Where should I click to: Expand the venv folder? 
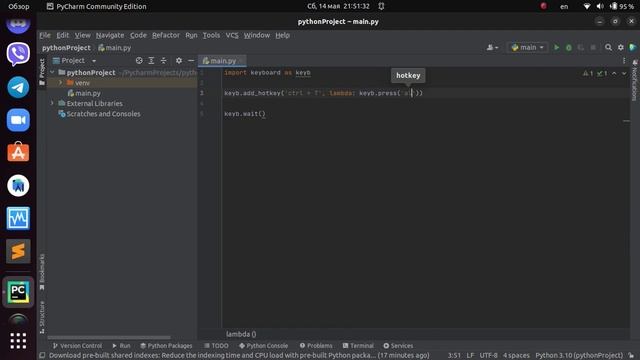60,83
